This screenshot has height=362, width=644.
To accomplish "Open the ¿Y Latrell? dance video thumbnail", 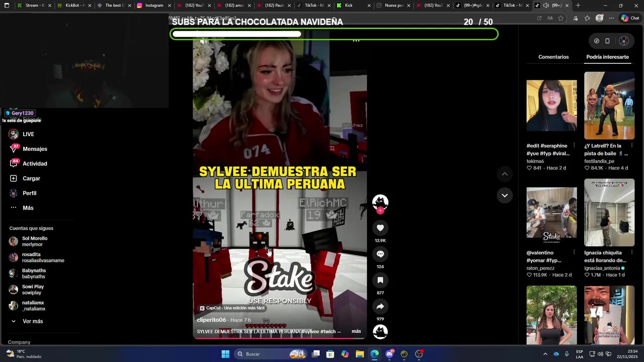I will [x=609, y=106].
